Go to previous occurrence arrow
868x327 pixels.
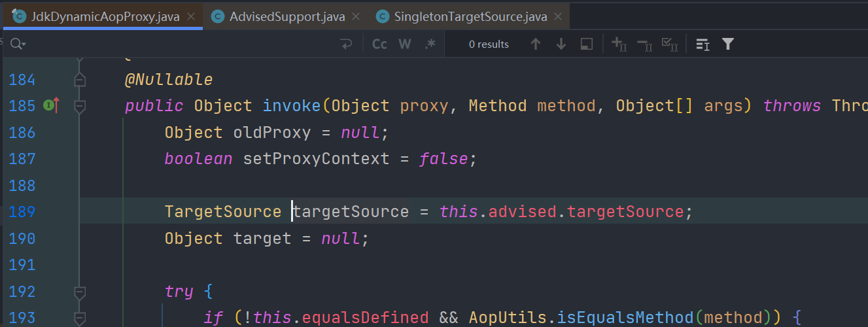pyautogui.click(x=536, y=44)
